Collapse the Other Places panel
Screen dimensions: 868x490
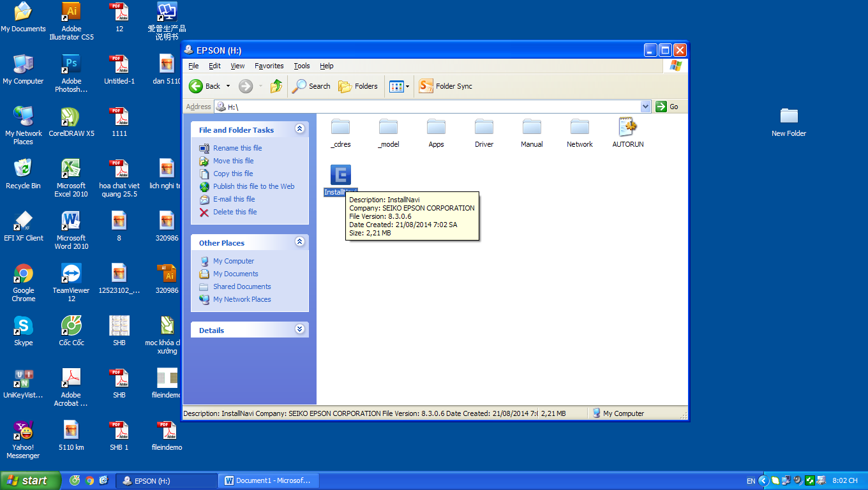click(300, 242)
